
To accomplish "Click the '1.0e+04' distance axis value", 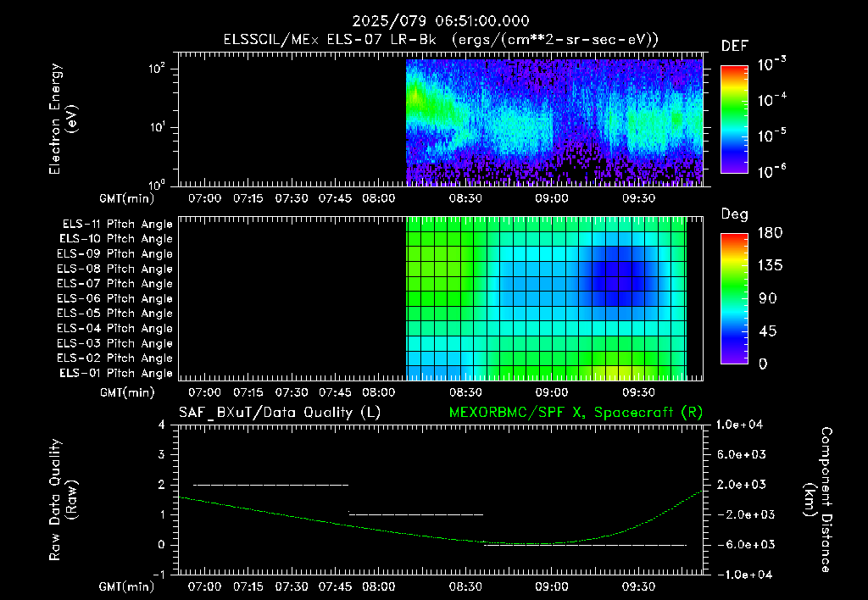I will [739, 425].
